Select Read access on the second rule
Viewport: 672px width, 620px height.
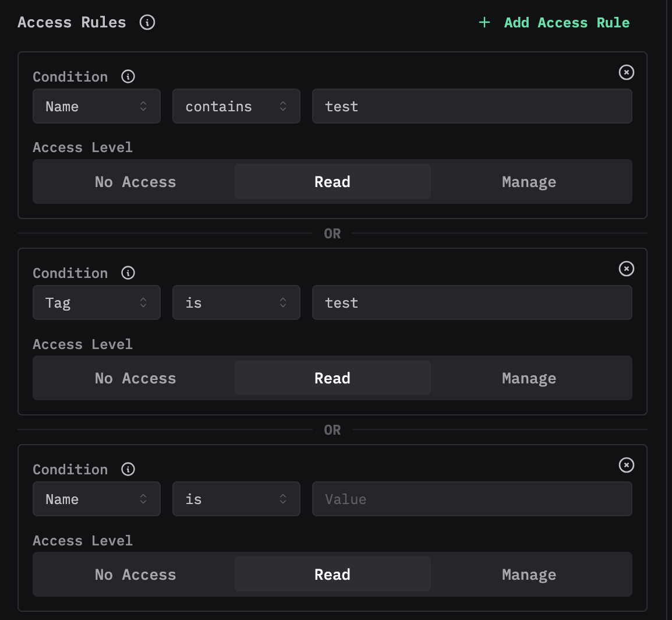[332, 378]
